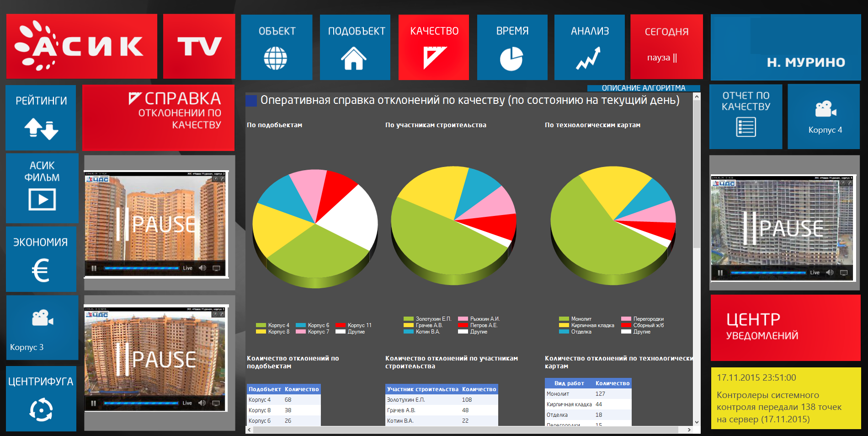Image resolution: width=868 pixels, height=436 pixels.
Task: Click the notification message dated 17.11.2015 23:51:00
Action: pyautogui.click(x=786, y=398)
